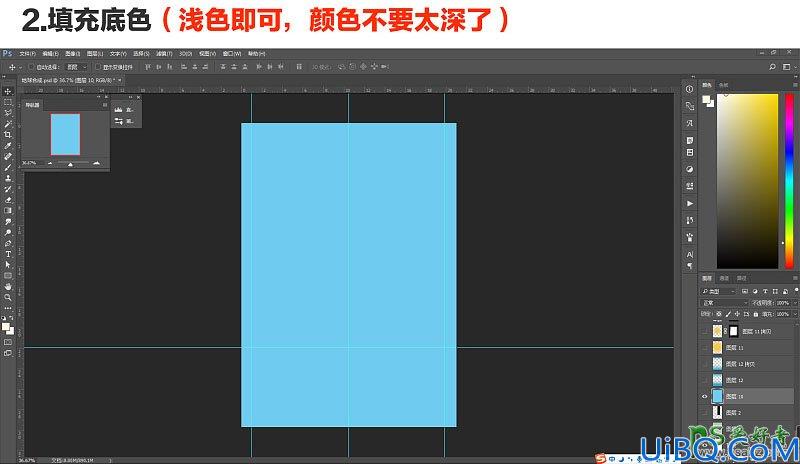Toggle lock transparent pixels in Layers panel
Screen dimensions: 800x464
tap(719, 314)
